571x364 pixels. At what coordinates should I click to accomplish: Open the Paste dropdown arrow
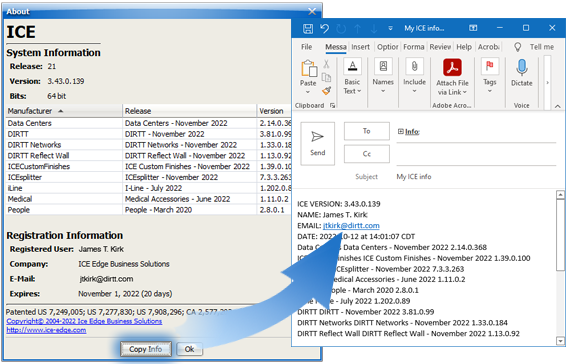coord(308,92)
